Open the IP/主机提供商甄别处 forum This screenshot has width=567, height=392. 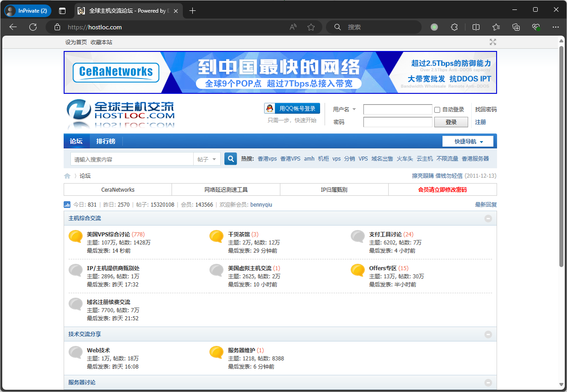(113, 268)
